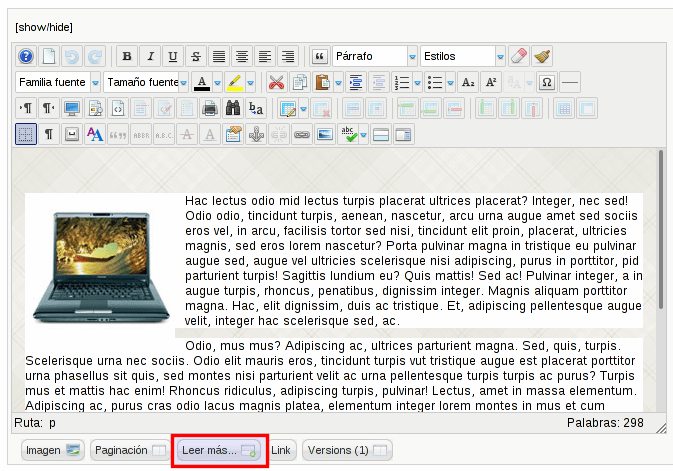Set right-to-left text direction
Image resolution: width=673 pixels, height=471 pixels.
tap(49, 109)
